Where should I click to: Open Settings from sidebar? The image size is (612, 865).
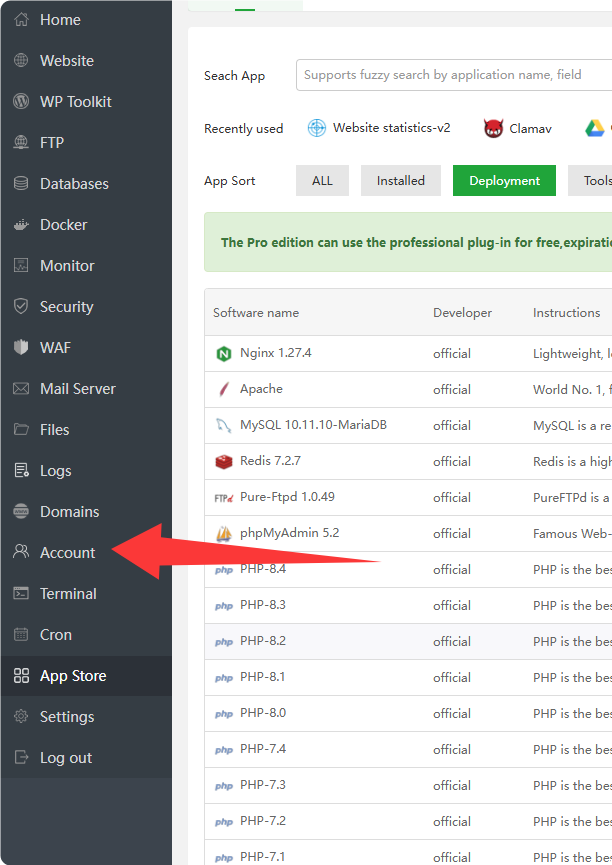(x=86, y=717)
